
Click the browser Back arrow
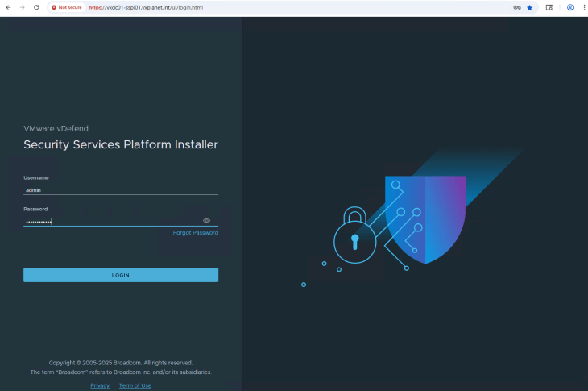point(8,7)
